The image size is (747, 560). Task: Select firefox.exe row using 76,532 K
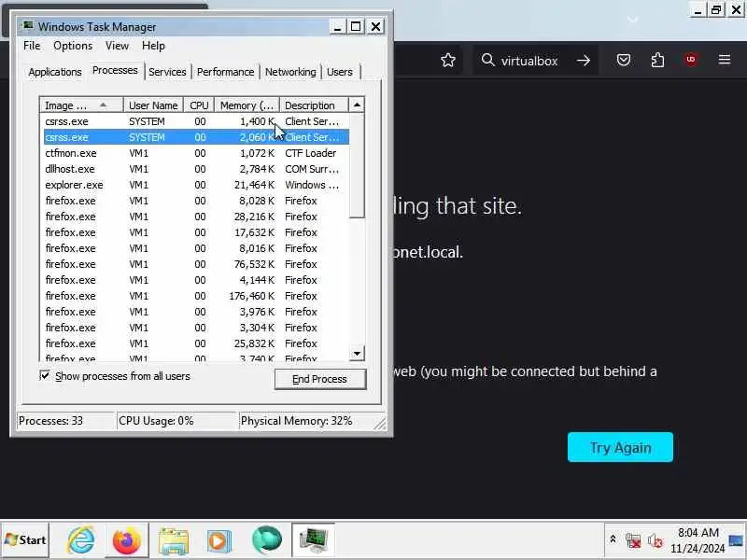196,264
